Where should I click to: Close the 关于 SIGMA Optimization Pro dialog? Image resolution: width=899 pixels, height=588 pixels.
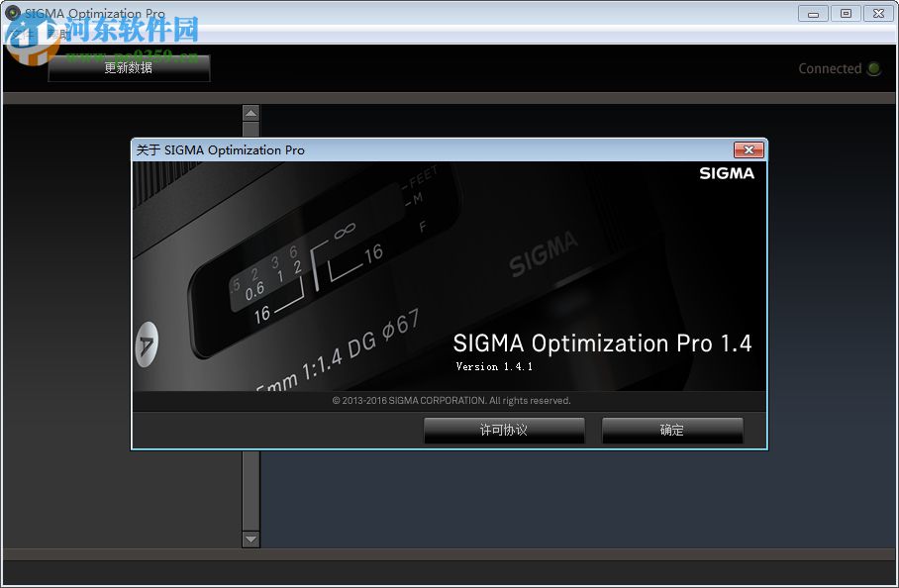pos(749,149)
